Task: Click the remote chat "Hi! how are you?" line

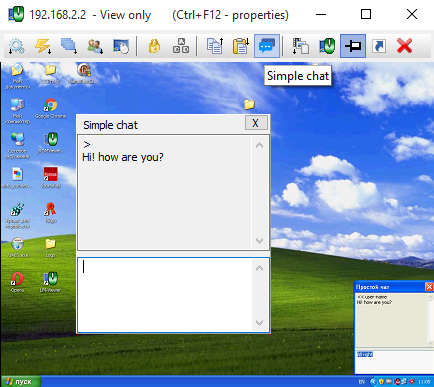Action: 374,302
